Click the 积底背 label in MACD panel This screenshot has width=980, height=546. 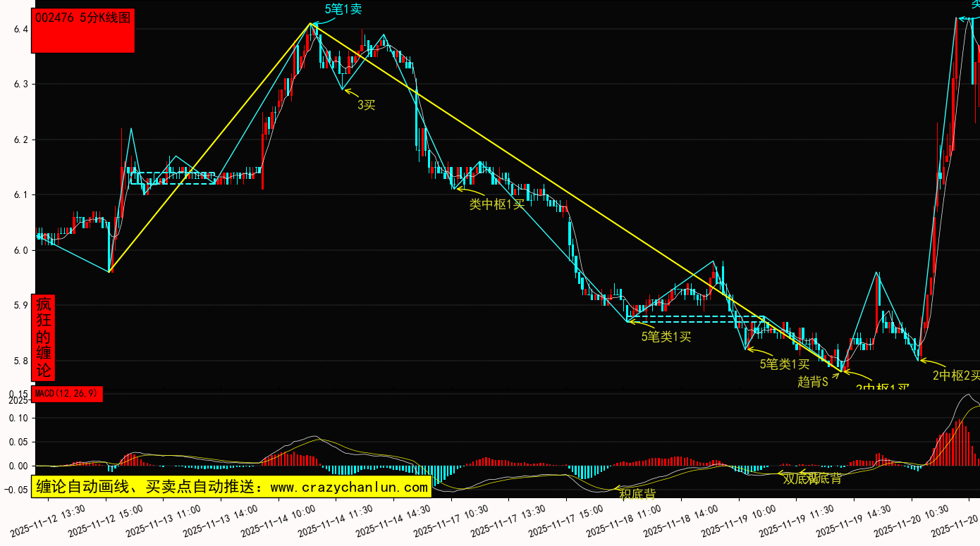637,495
